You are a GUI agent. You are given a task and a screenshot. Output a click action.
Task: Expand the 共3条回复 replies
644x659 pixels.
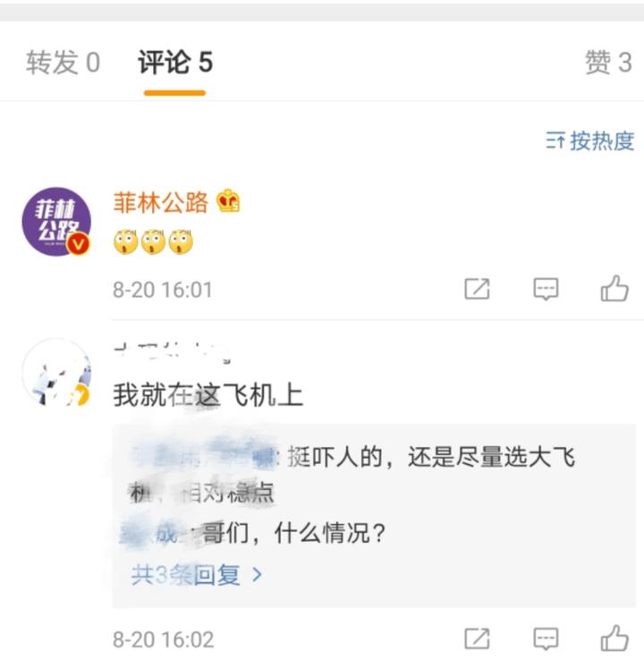pyautogui.click(x=197, y=575)
